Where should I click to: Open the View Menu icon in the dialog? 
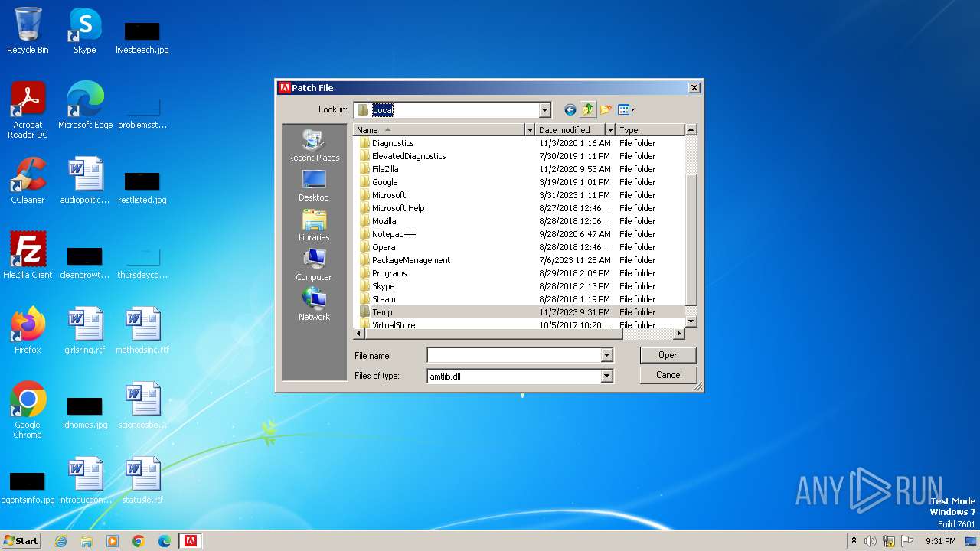coord(623,109)
